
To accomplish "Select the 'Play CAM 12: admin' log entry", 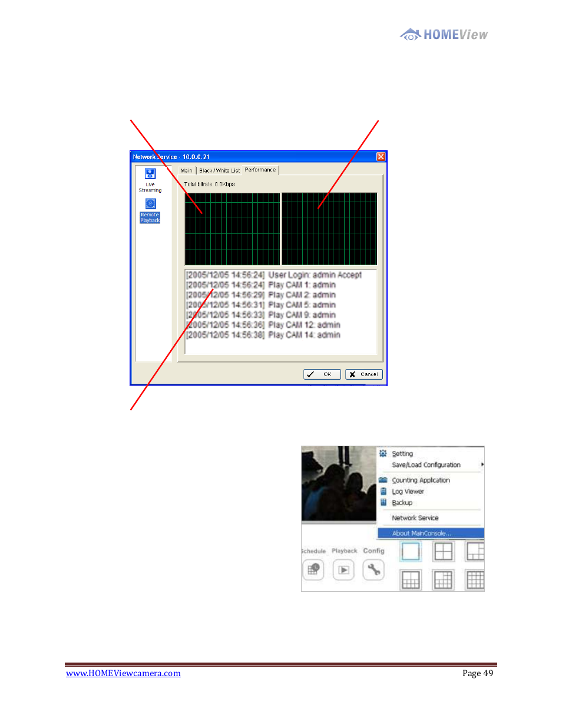I will tap(263, 325).
